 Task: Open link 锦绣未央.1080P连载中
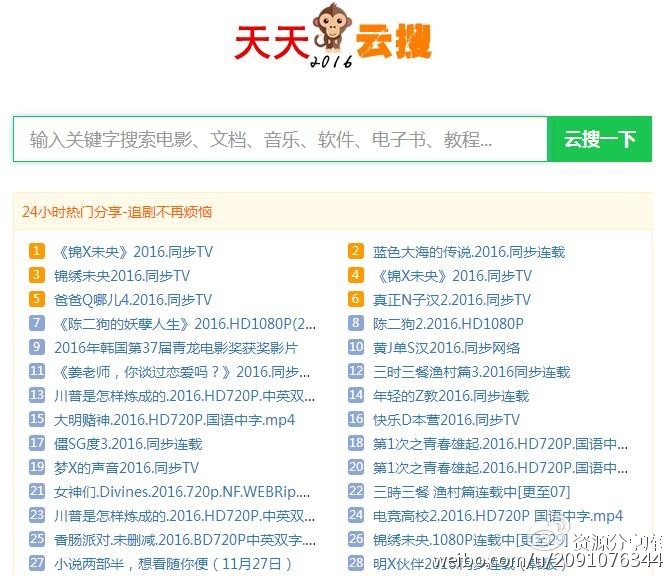(471, 540)
